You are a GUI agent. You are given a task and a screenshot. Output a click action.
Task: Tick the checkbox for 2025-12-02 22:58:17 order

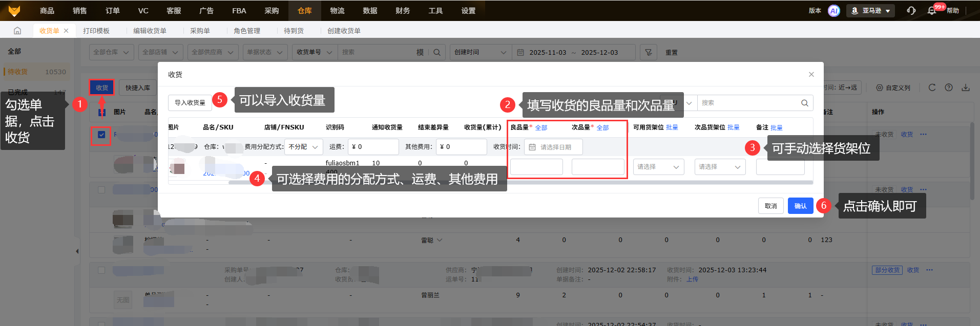(101, 270)
